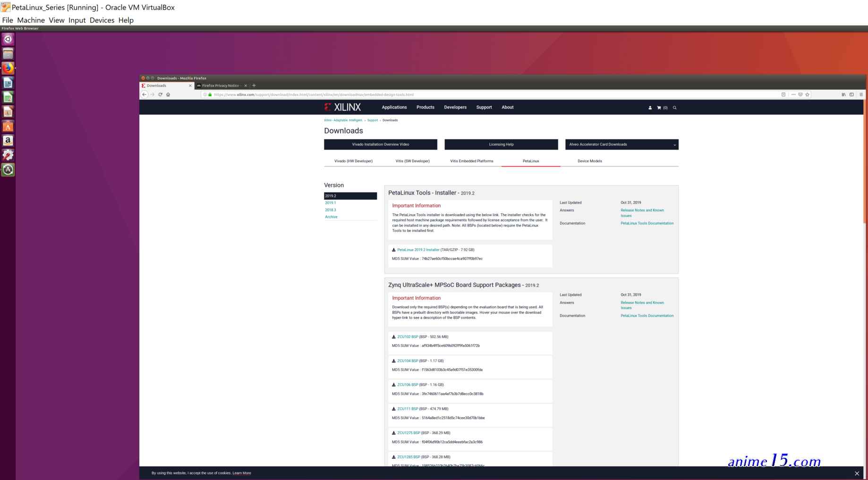Go to the Firefox home page

pyautogui.click(x=168, y=94)
